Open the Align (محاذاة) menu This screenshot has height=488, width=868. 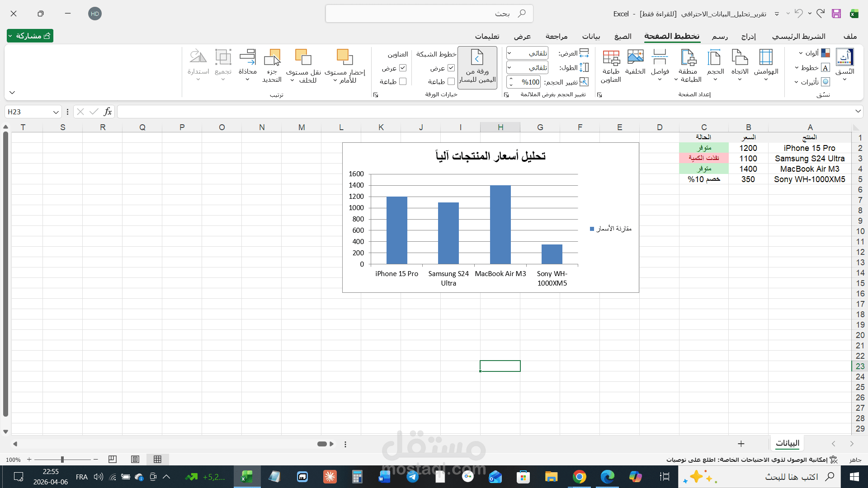(x=247, y=65)
